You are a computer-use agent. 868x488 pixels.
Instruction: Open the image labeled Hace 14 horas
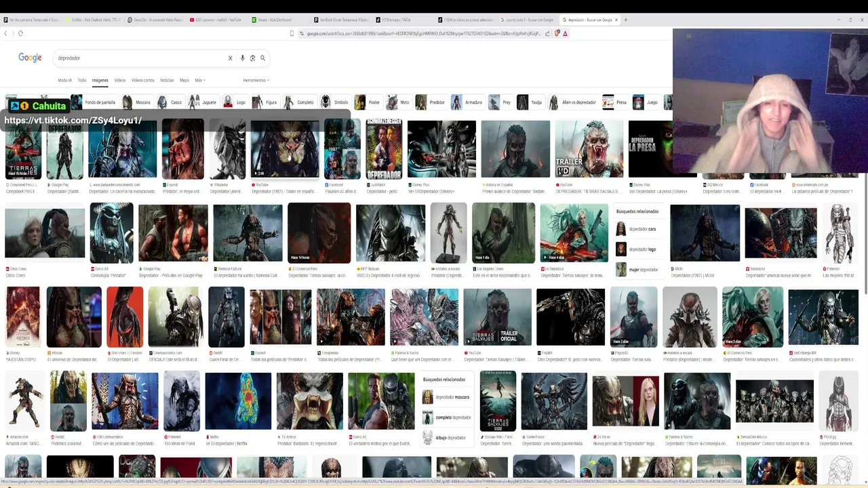coord(319,233)
